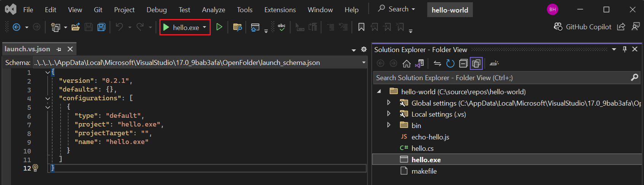Click the Save All toolbar icon
The width and height of the screenshot is (644, 185).
point(101,27)
